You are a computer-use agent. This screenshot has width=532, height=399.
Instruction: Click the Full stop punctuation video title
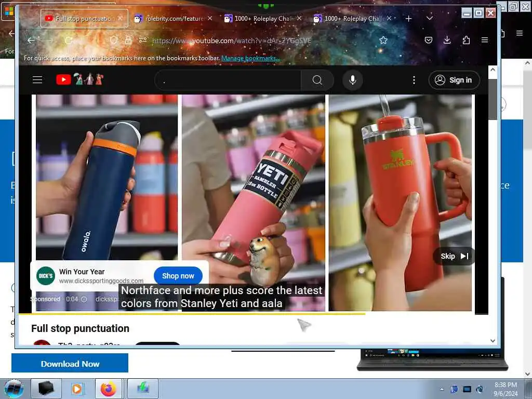click(x=80, y=328)
